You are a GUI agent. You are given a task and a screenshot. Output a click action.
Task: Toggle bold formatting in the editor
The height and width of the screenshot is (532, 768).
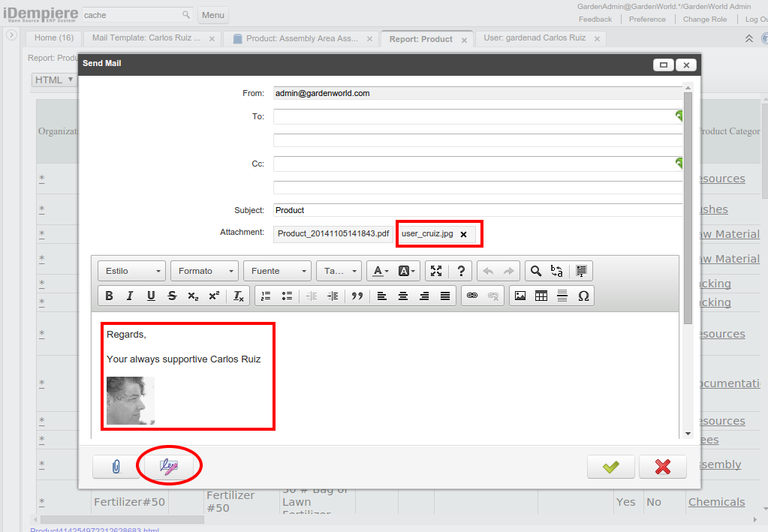pos(109,295)
